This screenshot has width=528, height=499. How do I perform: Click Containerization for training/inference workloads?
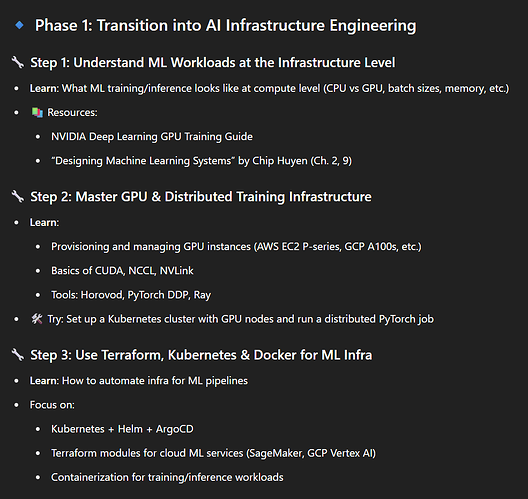167,477
